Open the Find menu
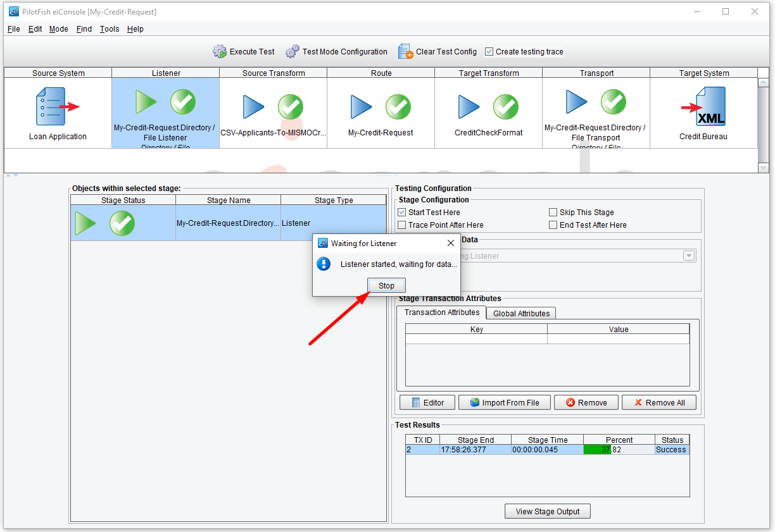Image resolution: width=775 pixels, height=532 pixels. pyautogui.click(x=84, y=29)
